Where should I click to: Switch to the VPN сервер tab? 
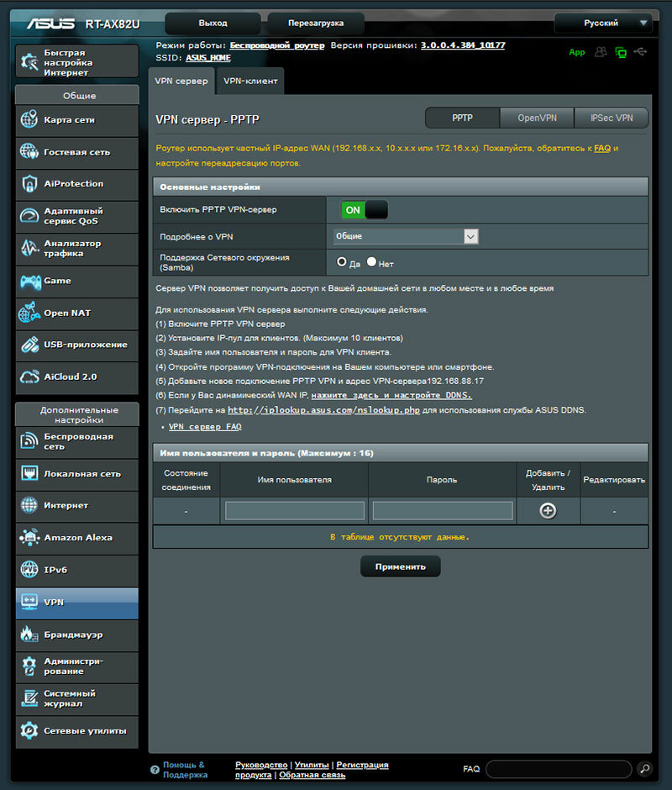[181, 82]
